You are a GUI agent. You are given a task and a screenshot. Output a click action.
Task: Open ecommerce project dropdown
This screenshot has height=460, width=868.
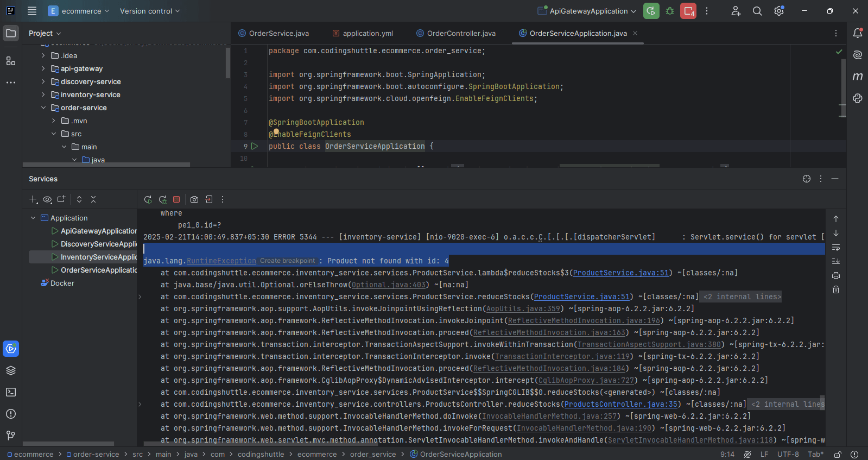click(x=79, y=11)
